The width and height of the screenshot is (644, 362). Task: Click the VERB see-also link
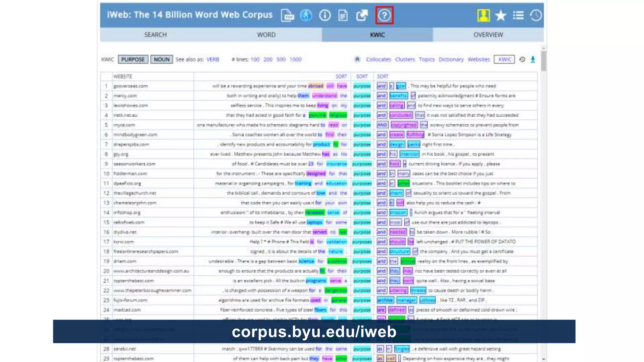pos(213,59)
